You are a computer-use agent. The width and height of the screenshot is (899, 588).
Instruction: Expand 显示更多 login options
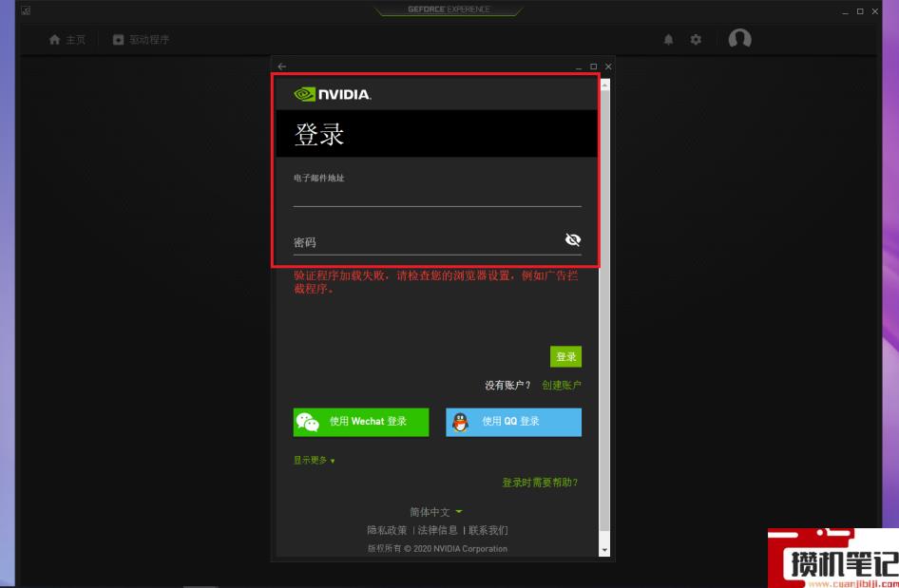[x=315, y=460]
